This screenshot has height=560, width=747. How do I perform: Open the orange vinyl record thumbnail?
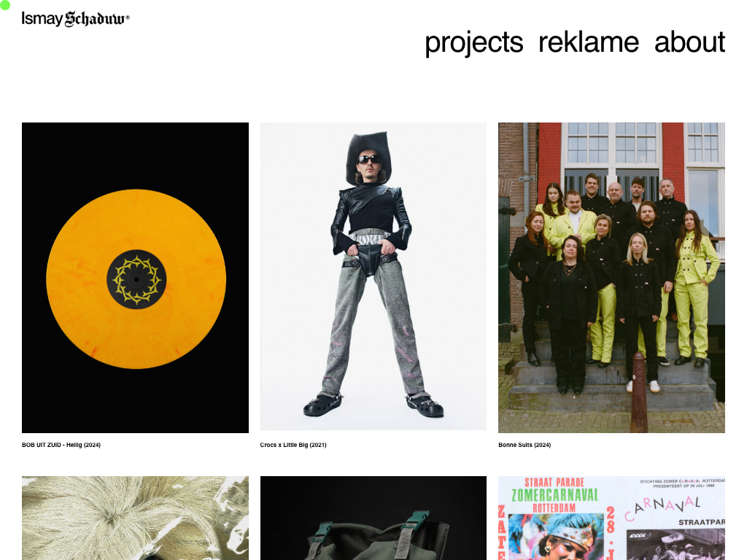(x=135, y=278)
